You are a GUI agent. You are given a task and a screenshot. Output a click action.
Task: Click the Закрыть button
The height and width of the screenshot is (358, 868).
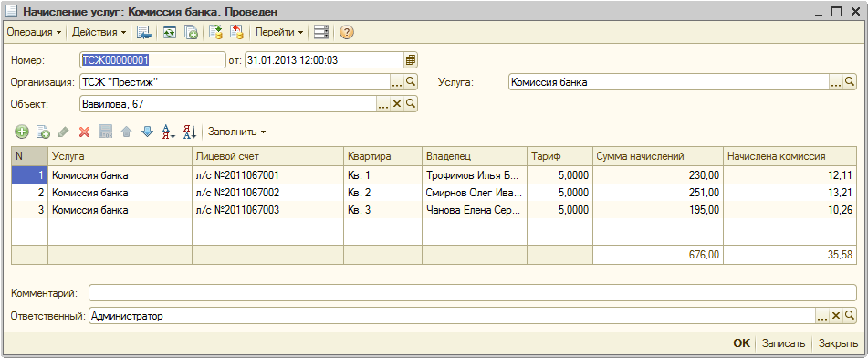click(838, 343)
